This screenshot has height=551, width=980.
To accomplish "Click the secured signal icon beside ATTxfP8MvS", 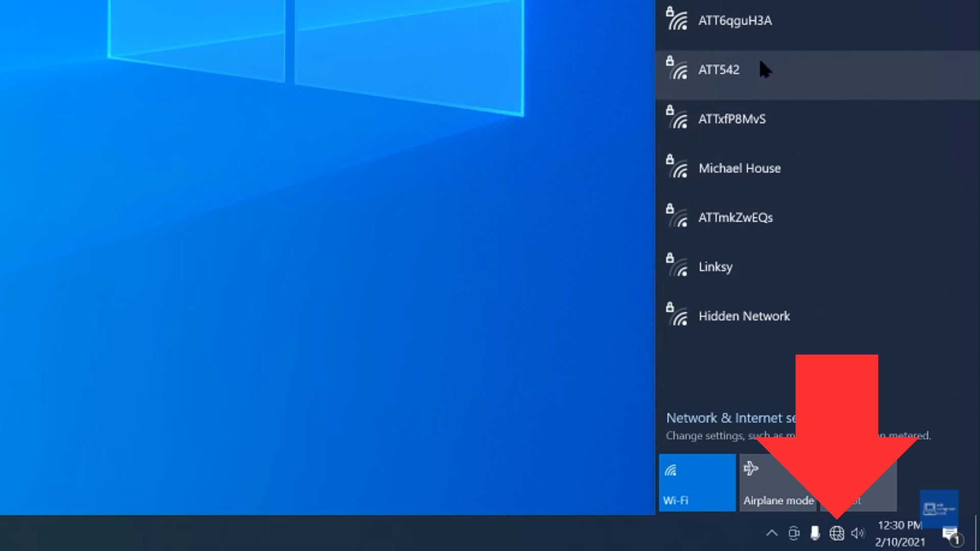I will click(x=677, y=117).
